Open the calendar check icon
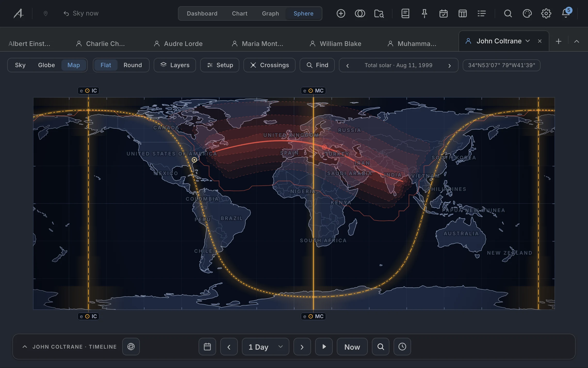The height and width of the screenshot is (368, 588). pos(443,13)
